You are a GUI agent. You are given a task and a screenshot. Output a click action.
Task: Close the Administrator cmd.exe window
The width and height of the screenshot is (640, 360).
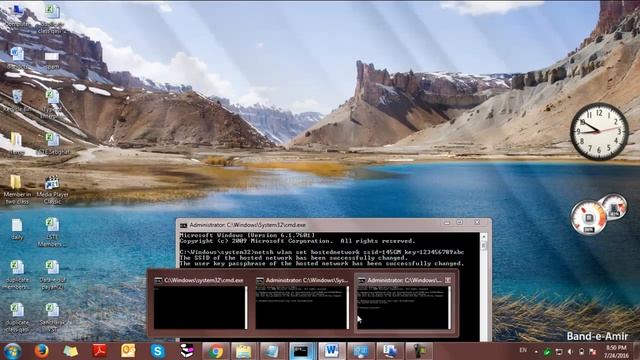[x=477, y=222]
